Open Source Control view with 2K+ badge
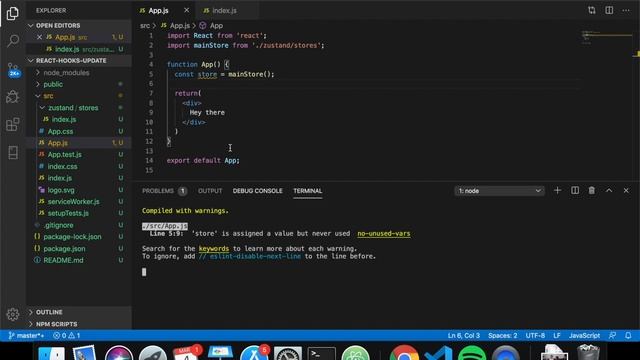The image size is (640, 360). point(13,69)
